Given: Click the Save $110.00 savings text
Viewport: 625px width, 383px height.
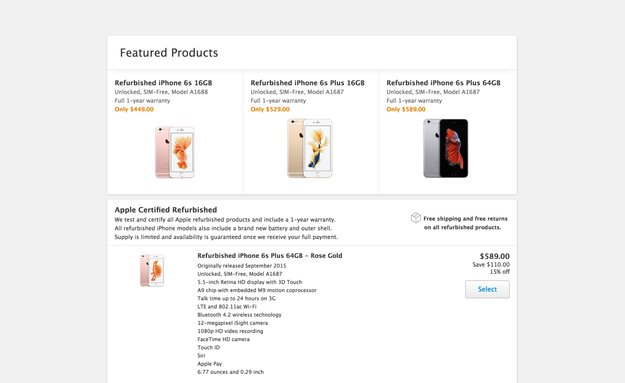Looking at the screenshot, I should click(491, 265).
